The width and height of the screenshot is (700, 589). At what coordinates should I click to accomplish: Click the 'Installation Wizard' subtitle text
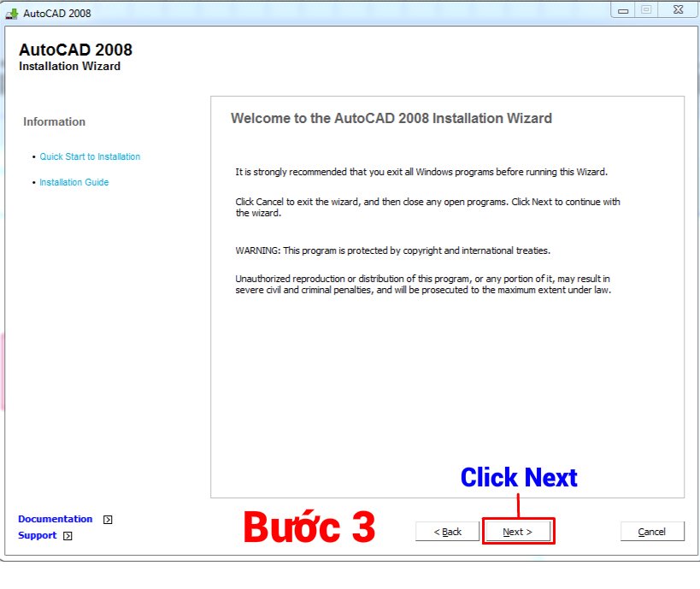(x=69, y=66)
